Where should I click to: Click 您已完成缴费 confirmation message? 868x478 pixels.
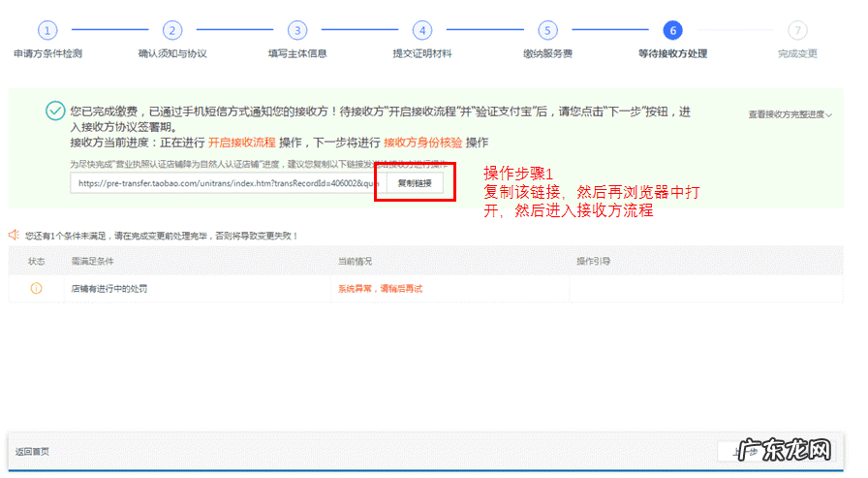(381, 119)
